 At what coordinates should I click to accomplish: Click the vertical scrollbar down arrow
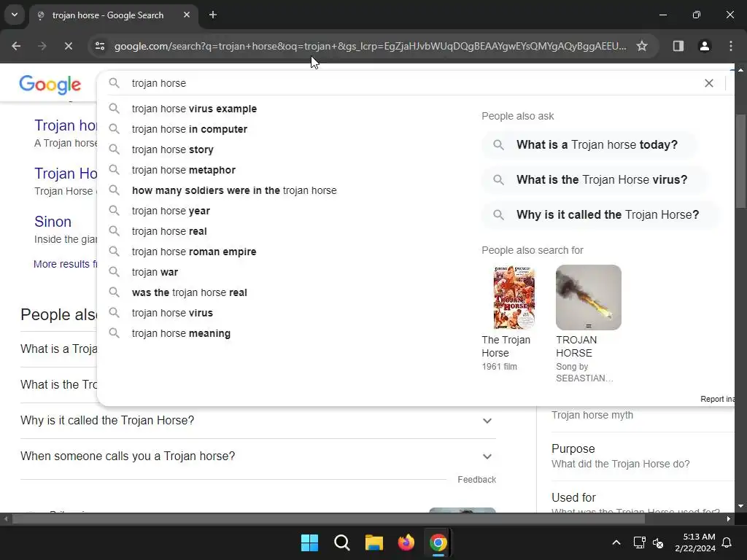click(x=741, y=506)
